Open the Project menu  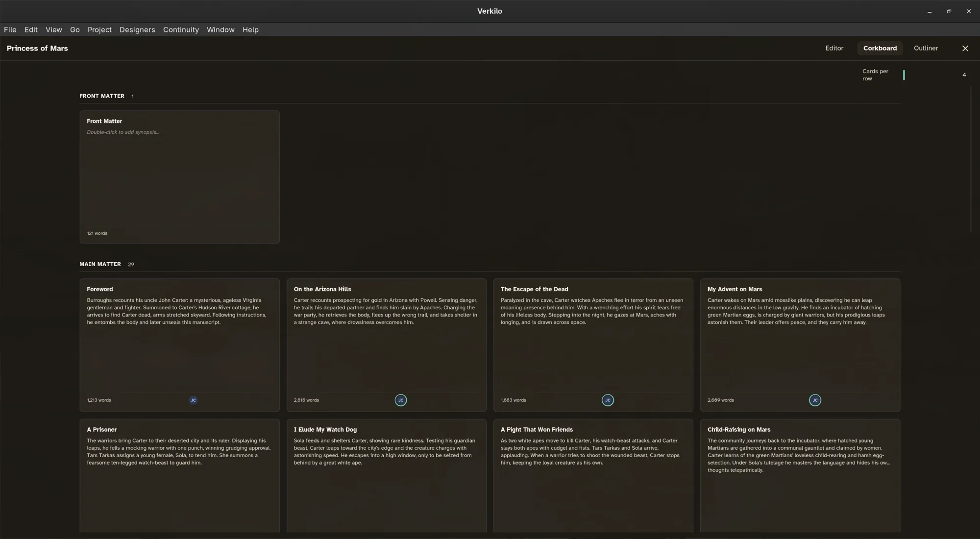tap(99, 30)
